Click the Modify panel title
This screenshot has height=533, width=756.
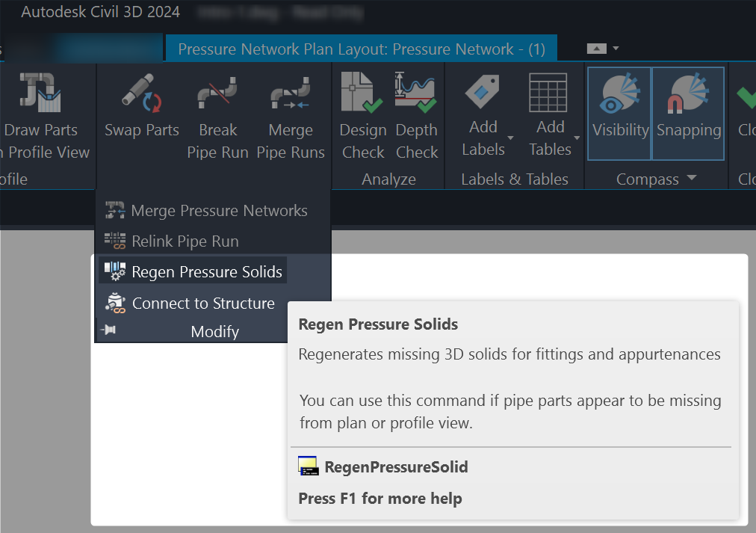214,331
